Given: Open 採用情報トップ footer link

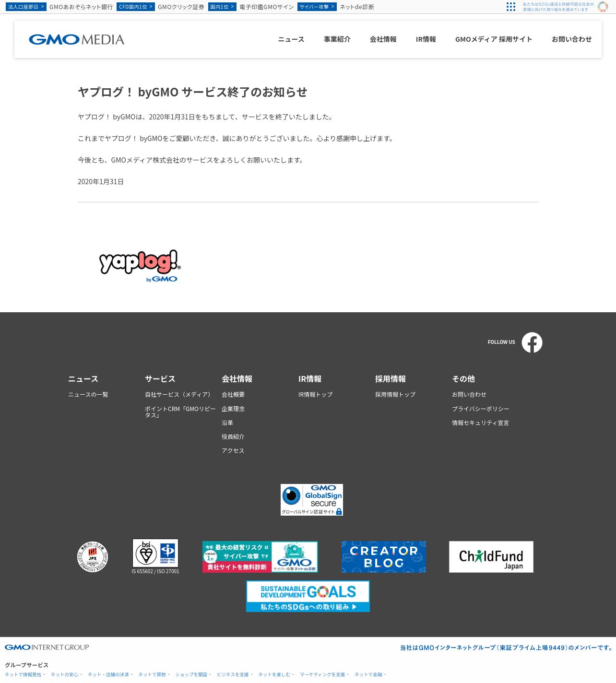Looking at the screenshot, I should click(395, 395).
